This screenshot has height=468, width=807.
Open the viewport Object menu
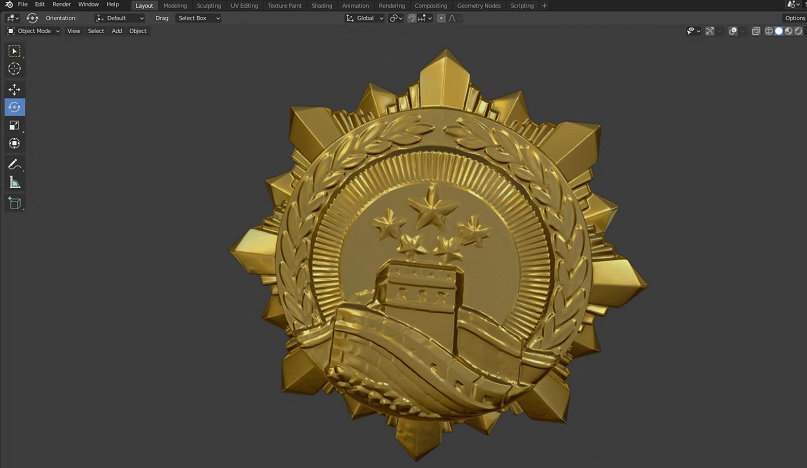(x=138, y=31)
